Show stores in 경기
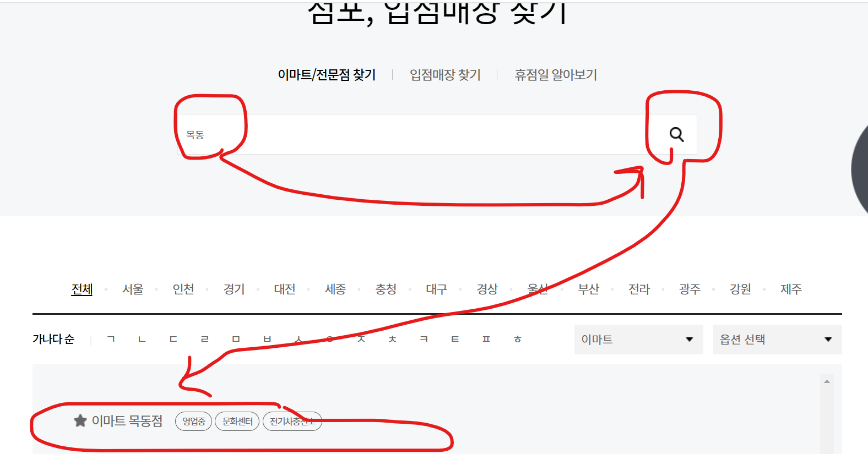868x454 pixels. click(234, 289)
